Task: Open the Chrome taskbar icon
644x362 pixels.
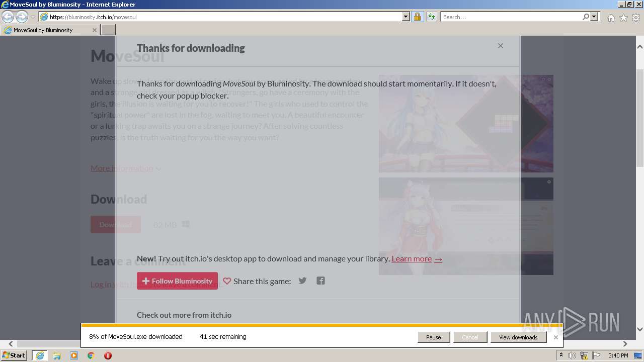Action: (91, 355)
